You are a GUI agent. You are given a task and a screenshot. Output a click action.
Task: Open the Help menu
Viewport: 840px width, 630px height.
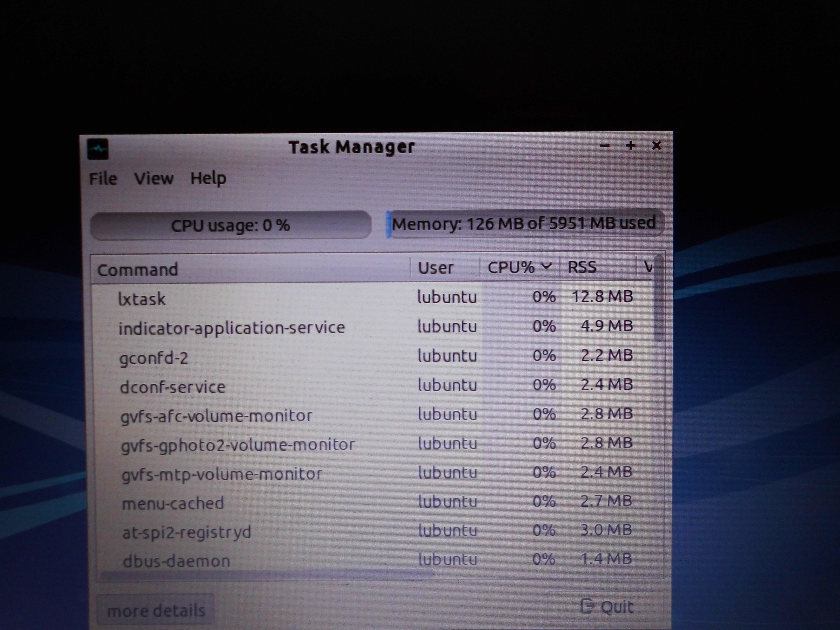pyautogui.click(x=208, y=178)
